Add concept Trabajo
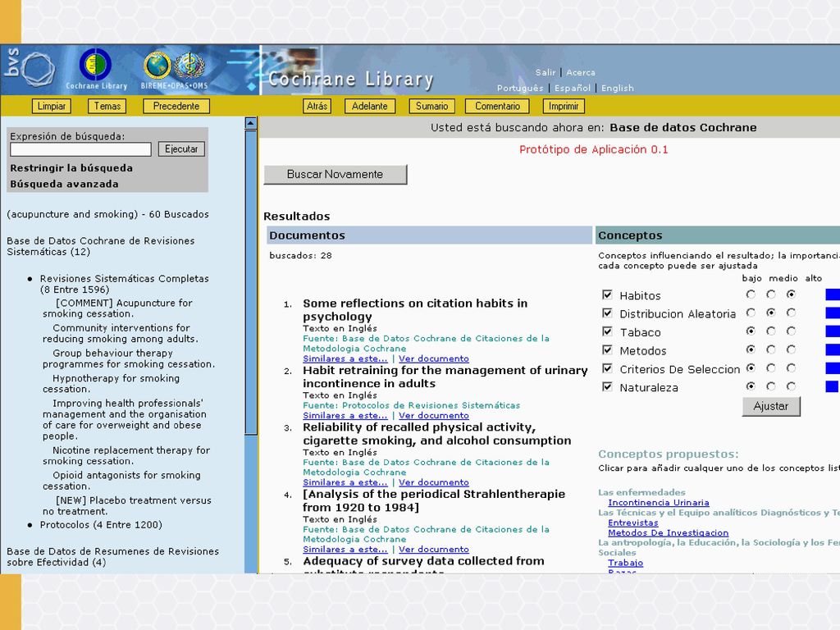 pos(626,563)
